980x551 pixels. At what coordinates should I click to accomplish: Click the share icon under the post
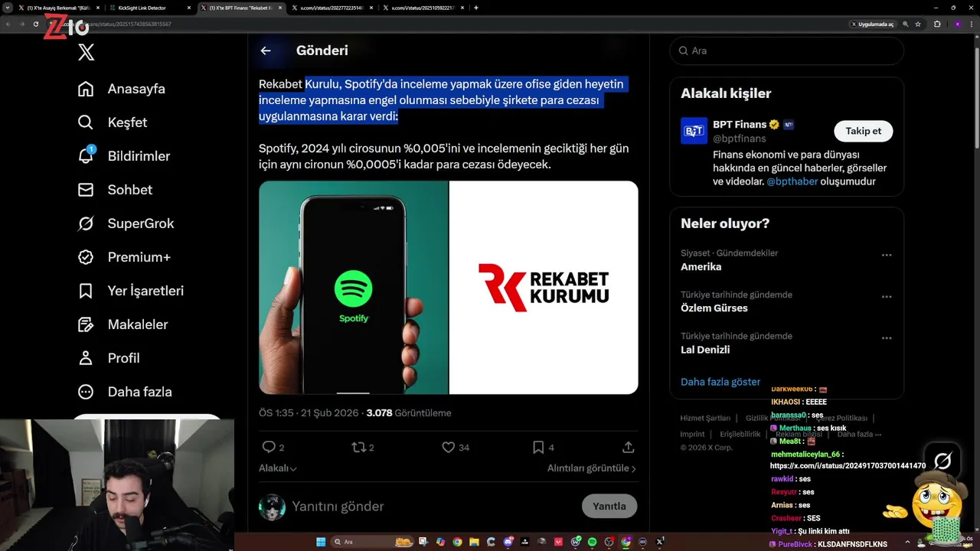tap(628, 447)
